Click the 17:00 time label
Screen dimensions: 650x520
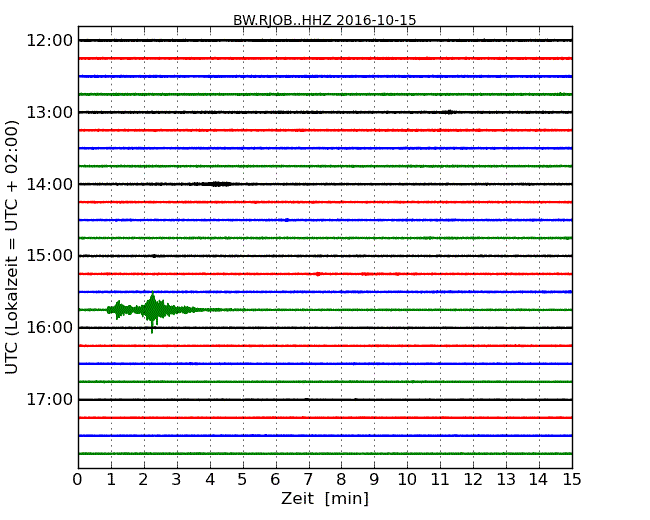click(x=50, y=399)
